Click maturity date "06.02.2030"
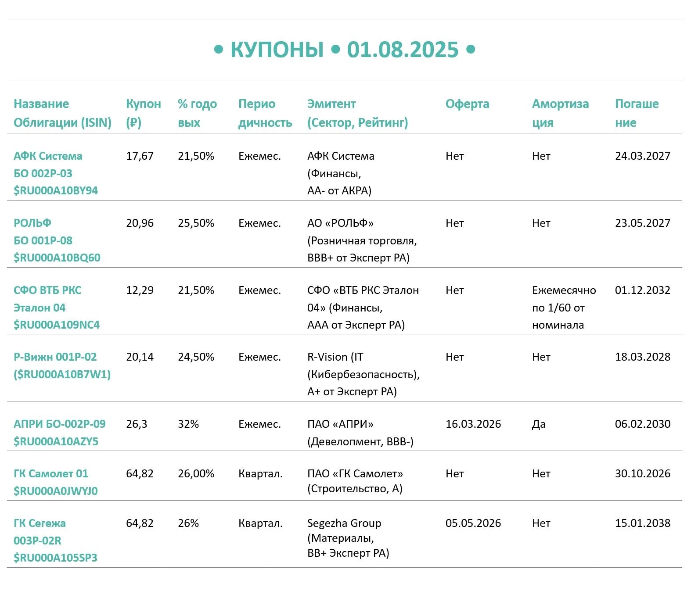This screenshot has width=691, height=616. [x=643, y=424]
